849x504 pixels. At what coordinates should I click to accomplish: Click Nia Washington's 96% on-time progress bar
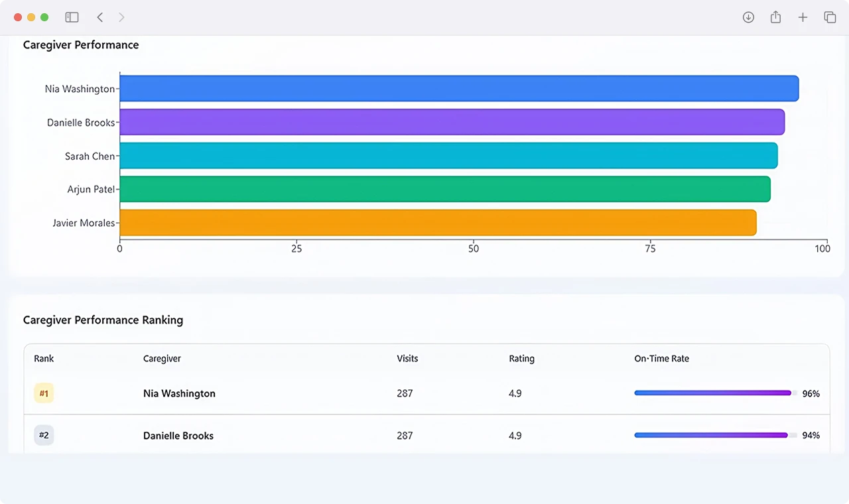pos(716,393)
